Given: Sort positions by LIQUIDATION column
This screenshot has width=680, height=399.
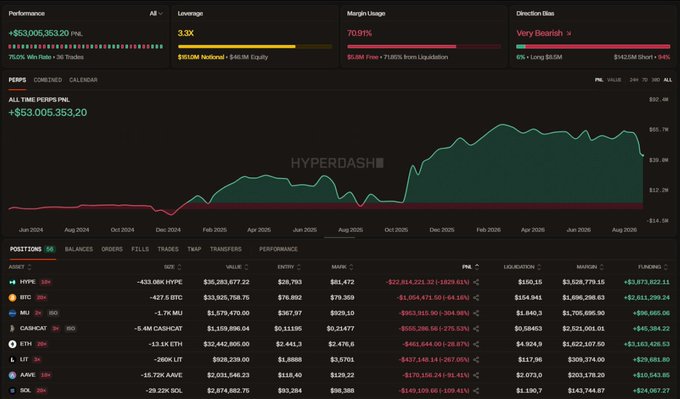Looking at the screenshot, I should click(523, 267).
